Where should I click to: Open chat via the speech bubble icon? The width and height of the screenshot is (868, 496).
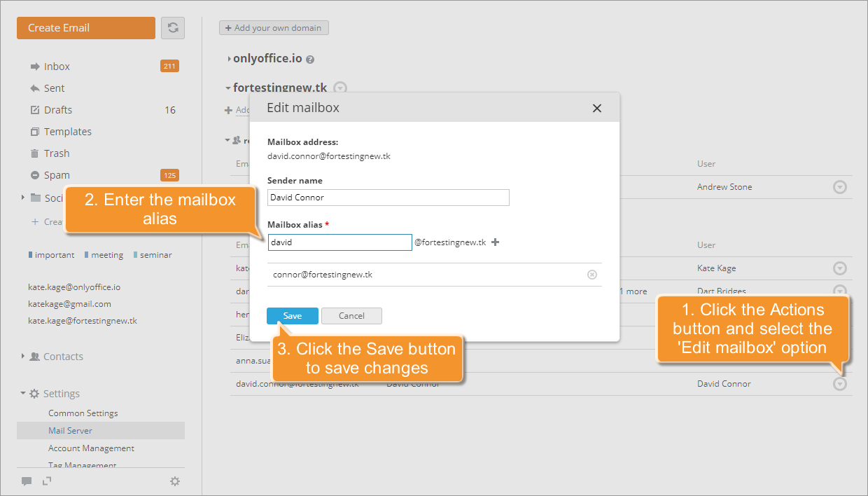[27, 481]
